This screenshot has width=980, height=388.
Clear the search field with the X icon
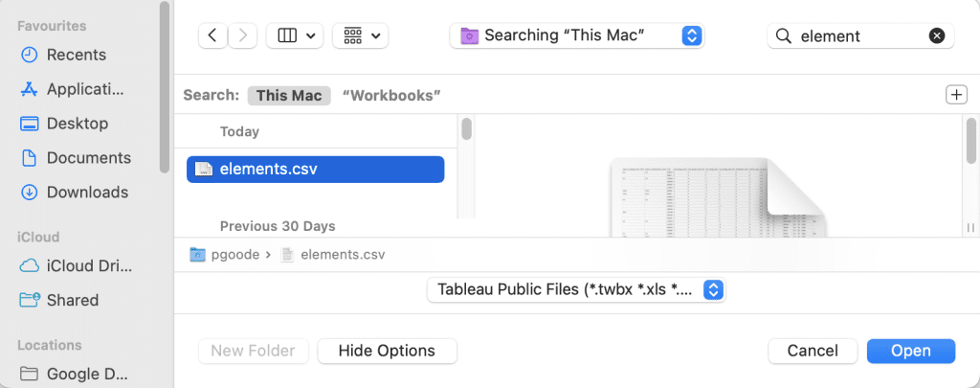[936, 36]
